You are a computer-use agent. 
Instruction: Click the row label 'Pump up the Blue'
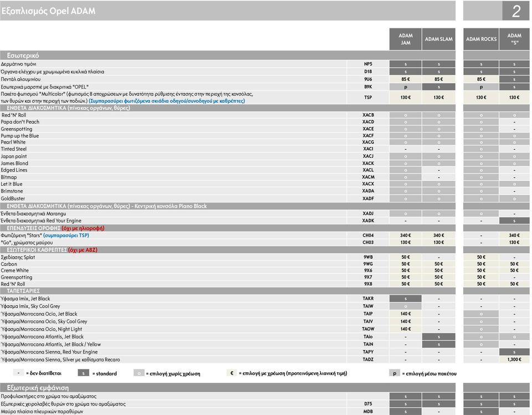pyautogui.click(x=20, y=136)
